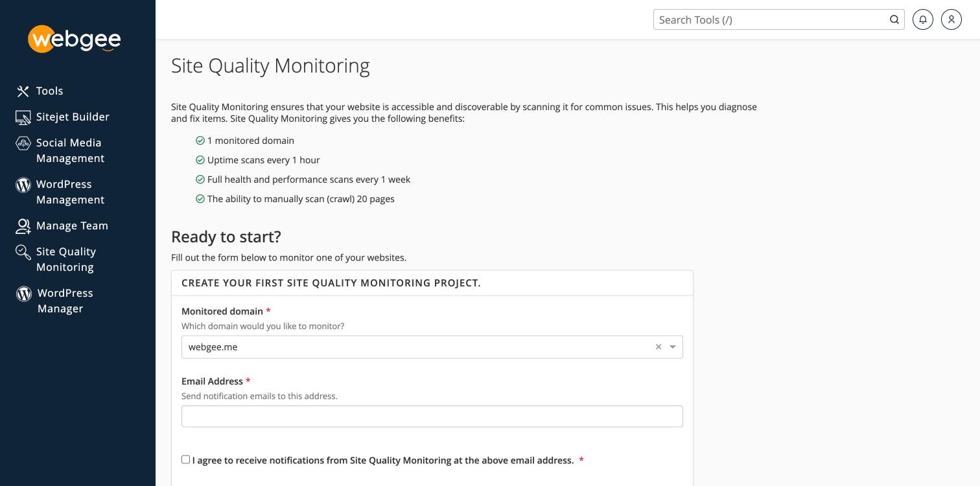This screenshot has width=980, height=486.
Task: Click the '1 monitored domain' benefit text
Action: (x=251, y=141)
